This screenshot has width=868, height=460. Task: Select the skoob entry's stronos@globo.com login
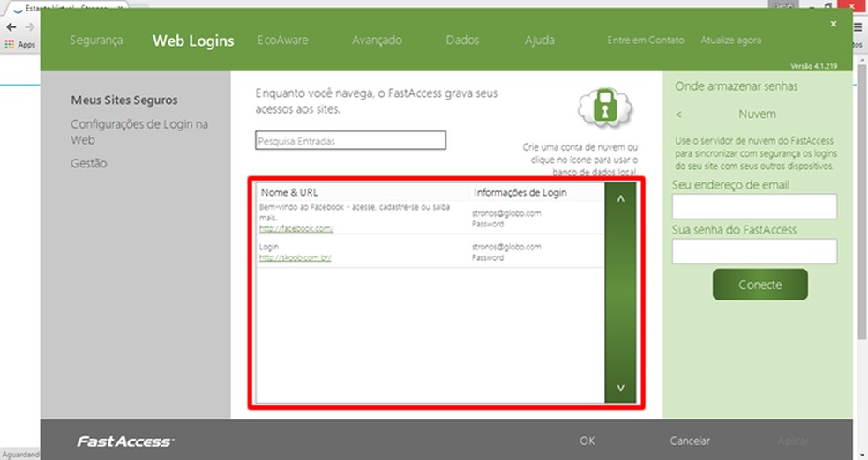[x=506, y=247]
